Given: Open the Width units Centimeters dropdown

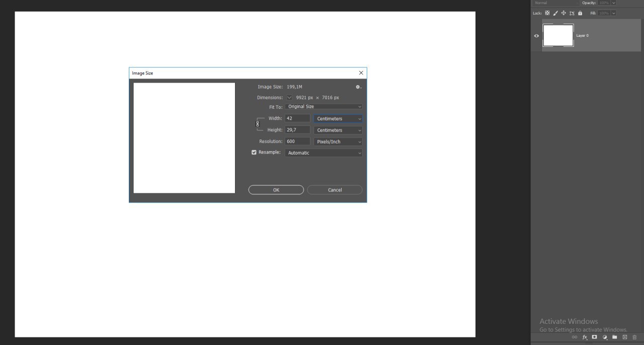Looking at the screenshot, I should click(338, 119).
